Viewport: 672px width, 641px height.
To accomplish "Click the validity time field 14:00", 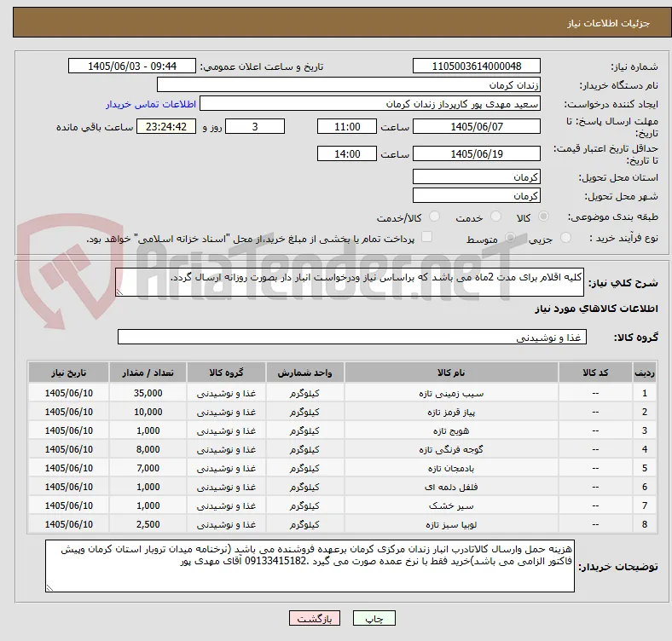I will pos(347,153).
